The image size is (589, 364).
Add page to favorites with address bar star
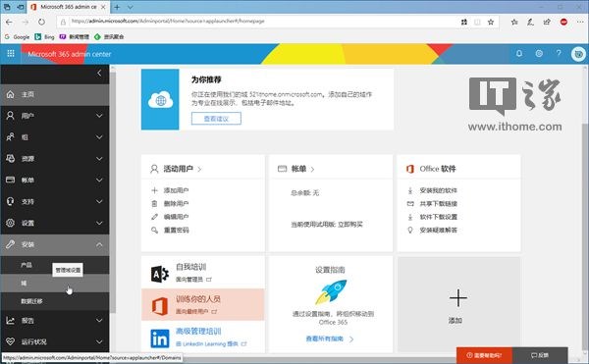point(491,22)
